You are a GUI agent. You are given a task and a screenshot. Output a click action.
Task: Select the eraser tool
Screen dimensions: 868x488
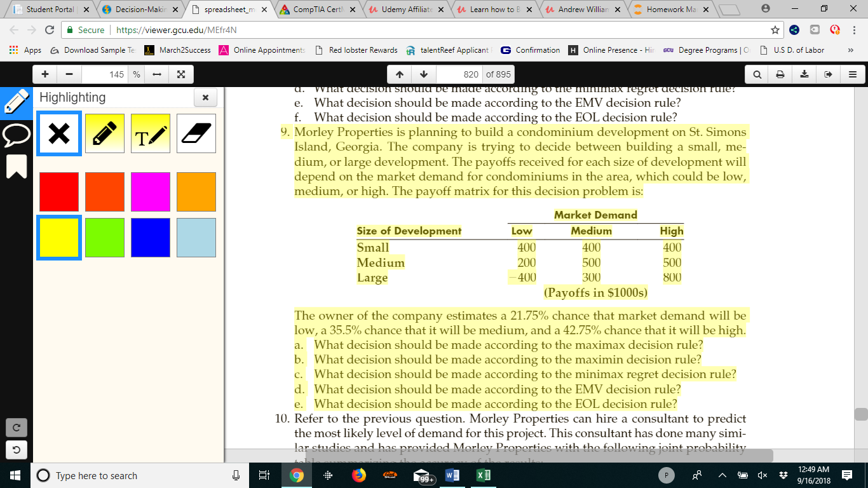point(196,133)
